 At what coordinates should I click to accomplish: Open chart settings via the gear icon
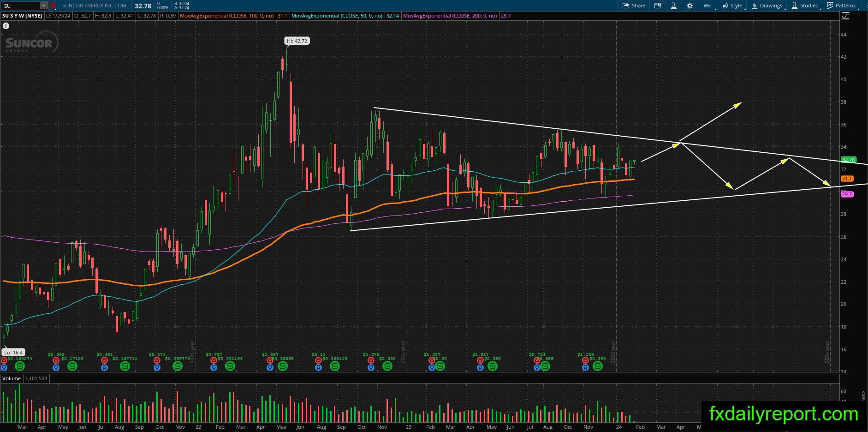coord(690,6)
